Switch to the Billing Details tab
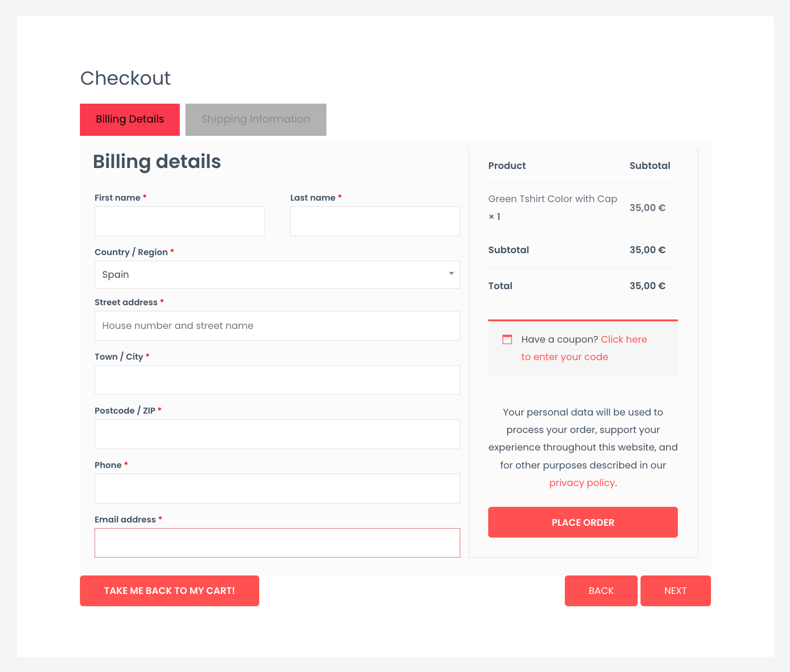Screen dimensions: 790x672 pyautogui.click(x=130, y=120)
